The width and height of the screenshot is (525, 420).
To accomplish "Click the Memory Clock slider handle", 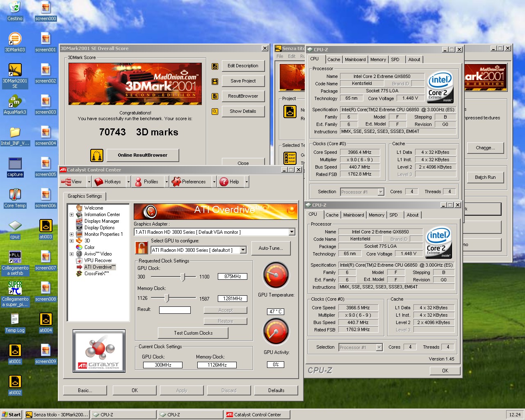I will [167, 298].
